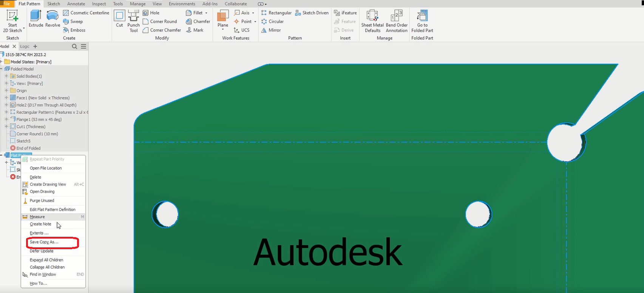Select Extents in context menu
644x293 pixels.
53,233
